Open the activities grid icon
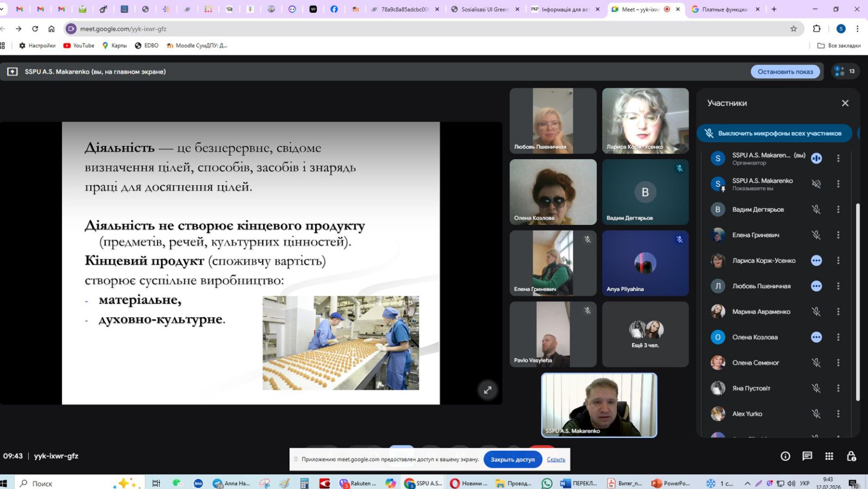 pyautogui.click(x=829, y=456)
